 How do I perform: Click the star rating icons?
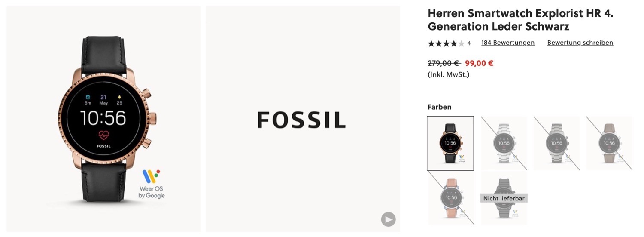[446, 43]
